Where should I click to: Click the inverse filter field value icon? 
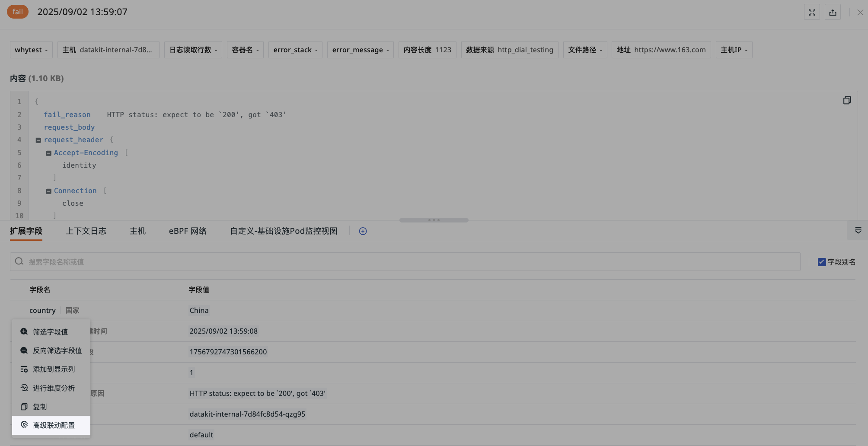[24, 350]
